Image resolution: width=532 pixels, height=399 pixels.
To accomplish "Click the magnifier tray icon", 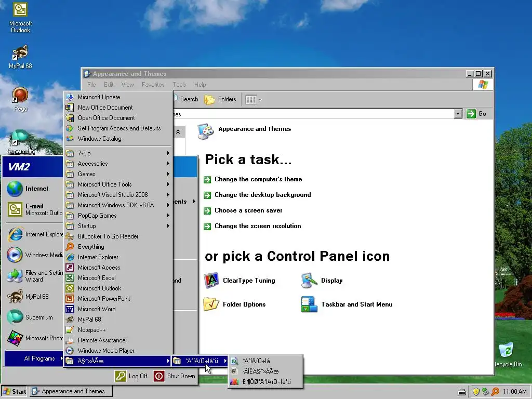I will pyautogui.click(x=495, y=392).
